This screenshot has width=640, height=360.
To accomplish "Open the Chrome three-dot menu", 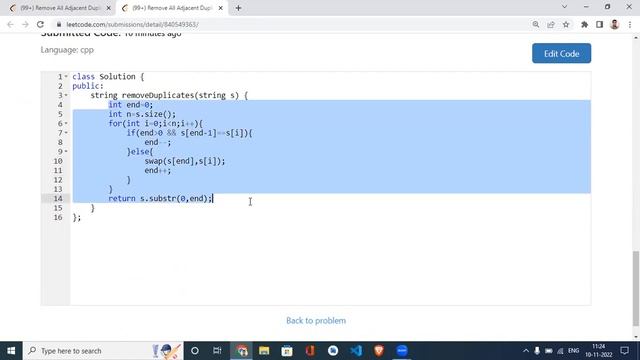I will 630,24.
